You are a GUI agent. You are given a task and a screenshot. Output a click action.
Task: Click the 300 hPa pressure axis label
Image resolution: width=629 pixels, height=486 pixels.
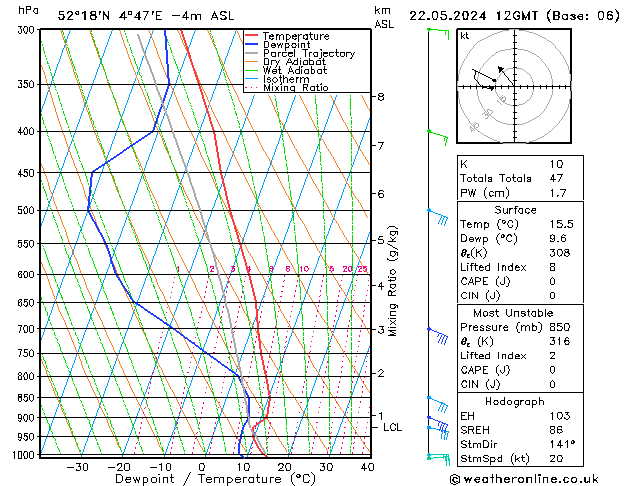point(26,30)
